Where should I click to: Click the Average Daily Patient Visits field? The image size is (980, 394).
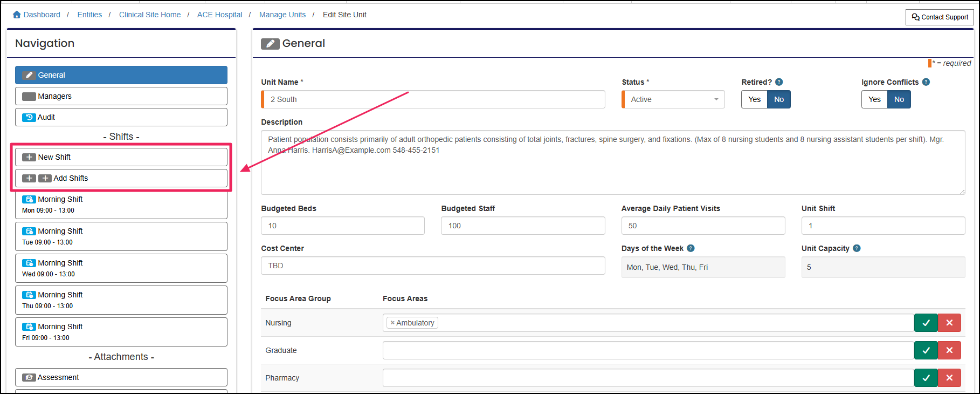click(703, 226)
